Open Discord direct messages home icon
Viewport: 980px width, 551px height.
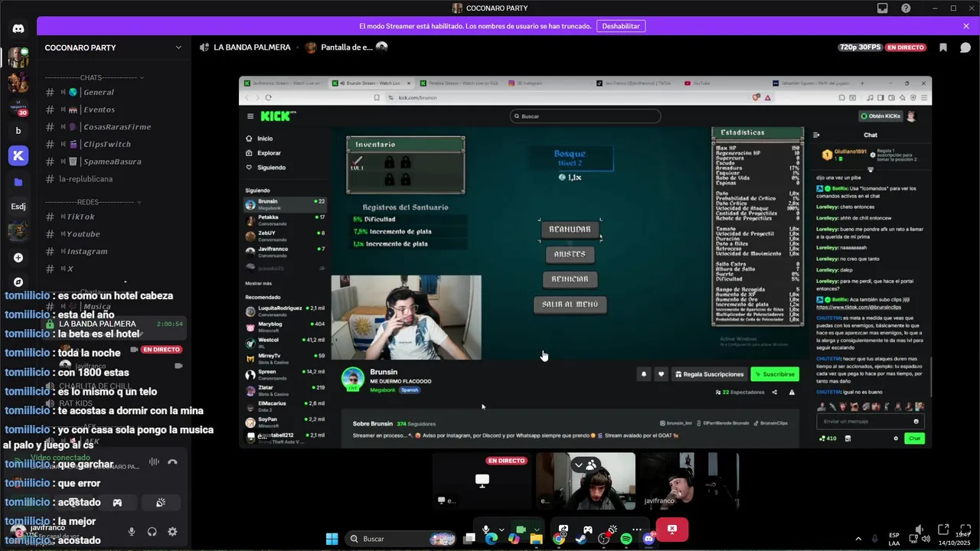pyautogui.click(x=18, y=28)
